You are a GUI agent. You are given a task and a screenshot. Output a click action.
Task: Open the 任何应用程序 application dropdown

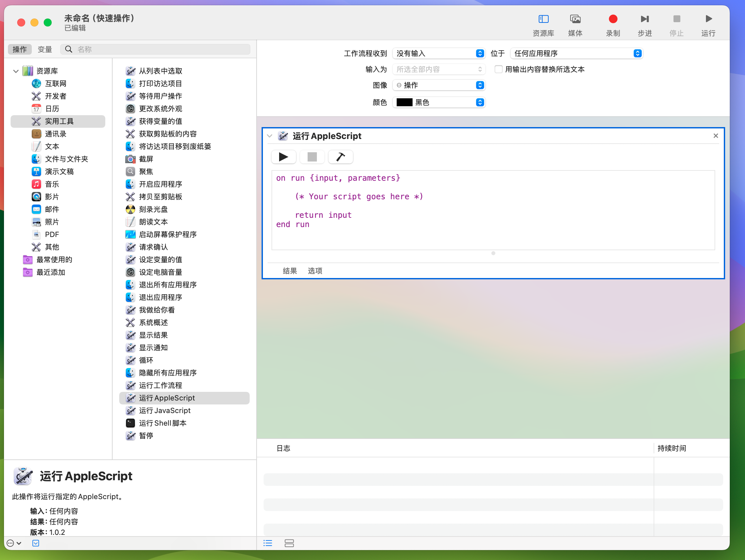click(x=576, y=53)
